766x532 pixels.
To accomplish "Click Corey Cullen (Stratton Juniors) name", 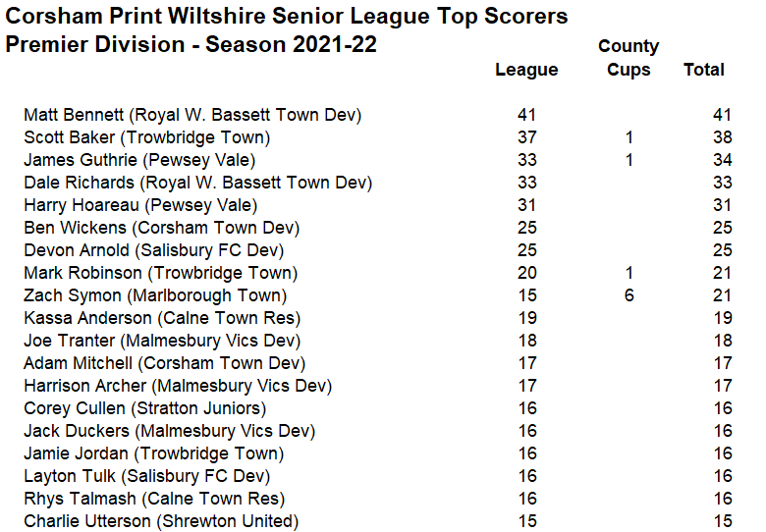I will click(x=144, y=408).
